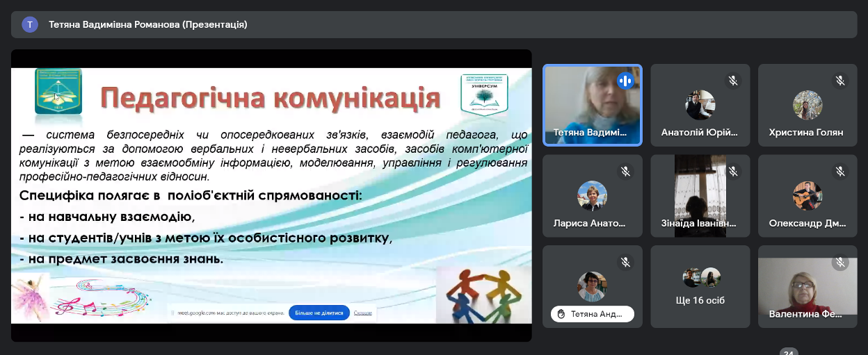Screen dimensions: 868x355
Task: Select Тетяна Анд profile avatar
Action: point(593,286)
